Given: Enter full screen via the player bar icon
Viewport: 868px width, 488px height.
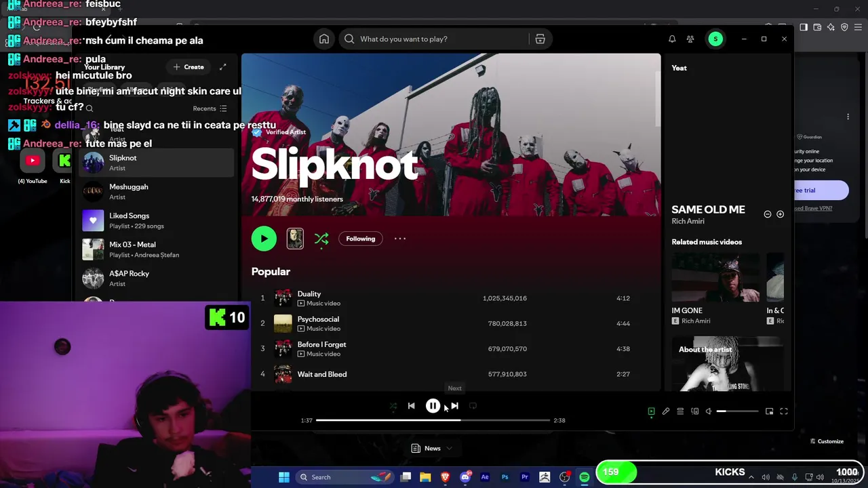Looking at the screenshot, I should click(x=784, y=411).
